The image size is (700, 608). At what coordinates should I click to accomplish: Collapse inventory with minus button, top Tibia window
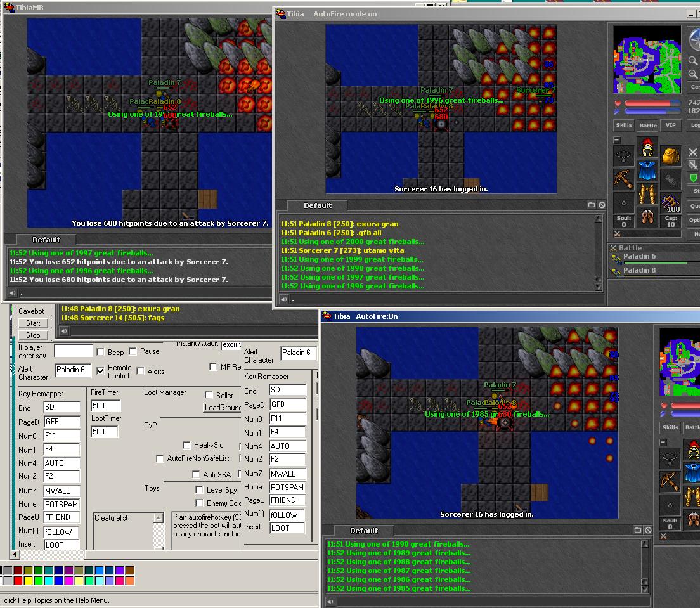[616, 139]
